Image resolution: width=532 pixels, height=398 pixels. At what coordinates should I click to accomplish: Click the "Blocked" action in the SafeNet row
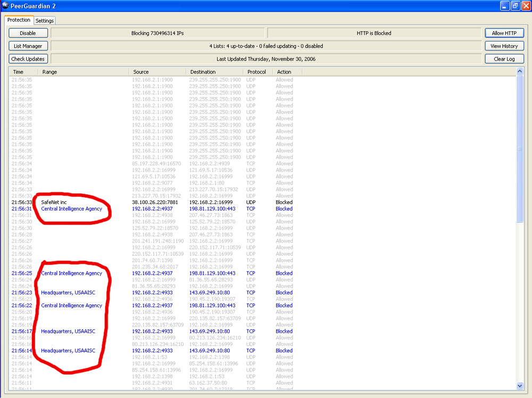pos(284,202)
